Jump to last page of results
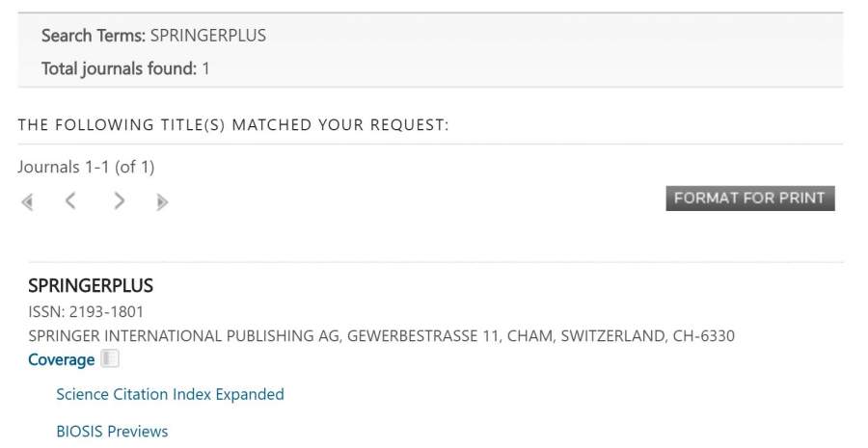The width and height of the screenshot is (868, 448). 162,201
